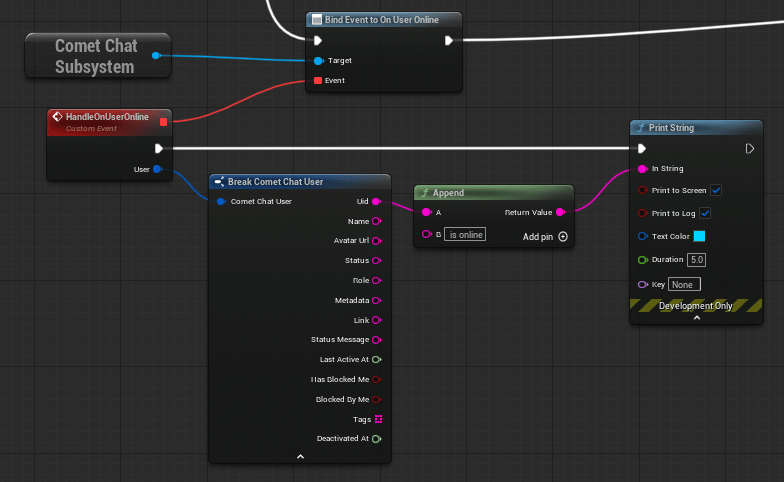784x482 pixels.
Task: Click the Append node A input pin
Action: (x=426, y=212)
